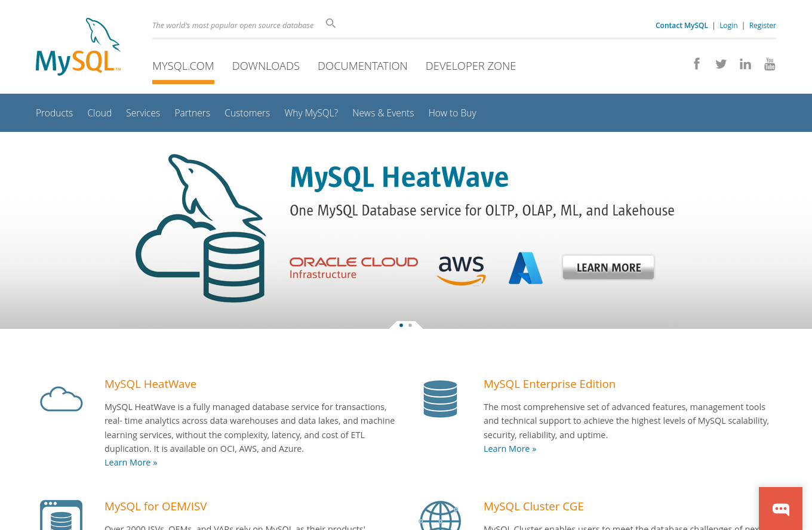Image resolution: width=812 pixels, height=530 pixels.
Task: Click the cloud icon beside MySQL HeatWave
Action: coord(61,399)
